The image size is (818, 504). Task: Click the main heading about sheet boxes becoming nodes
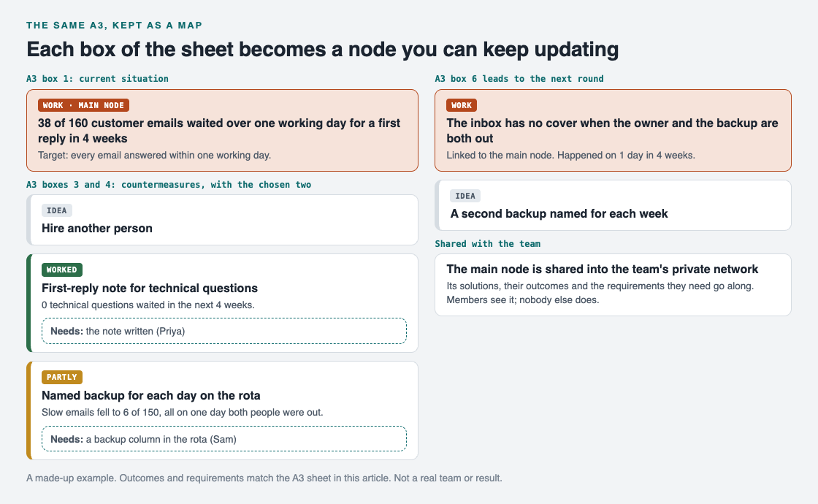(322, 50)
